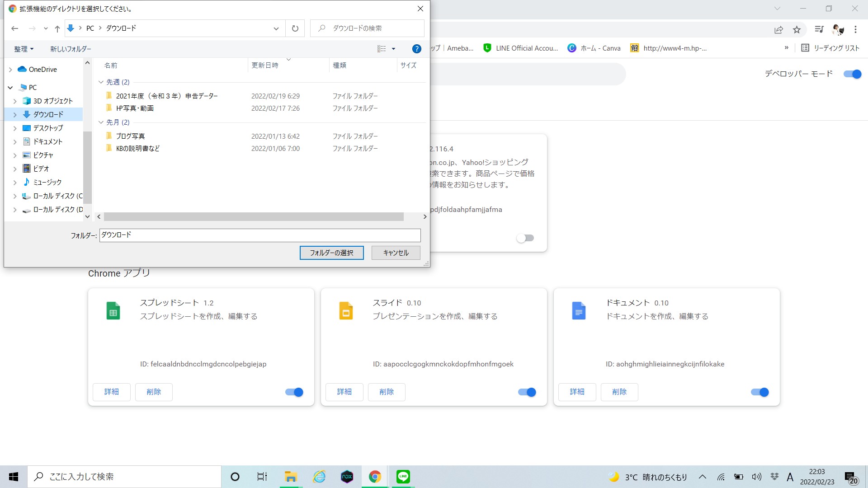Viewport: 868px width, 488px height.
Task: Open the Windows Start menu
Action: pos(14,477)
